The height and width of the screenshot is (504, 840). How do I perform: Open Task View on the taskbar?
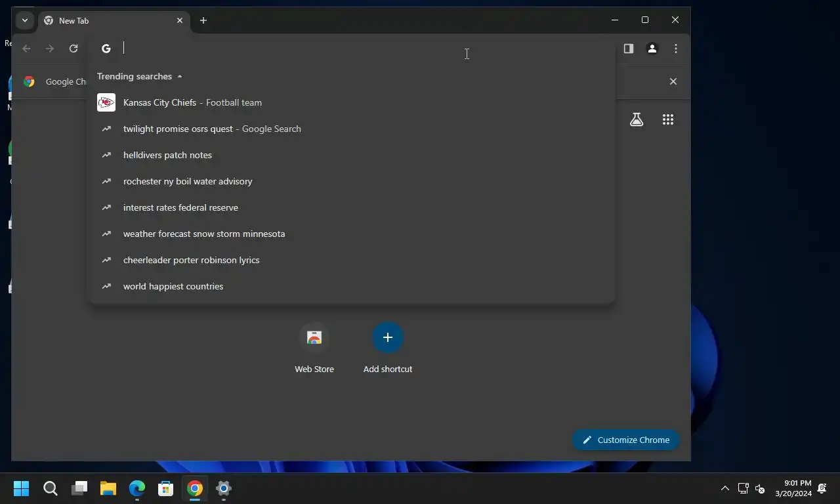(x=79, y=488)
